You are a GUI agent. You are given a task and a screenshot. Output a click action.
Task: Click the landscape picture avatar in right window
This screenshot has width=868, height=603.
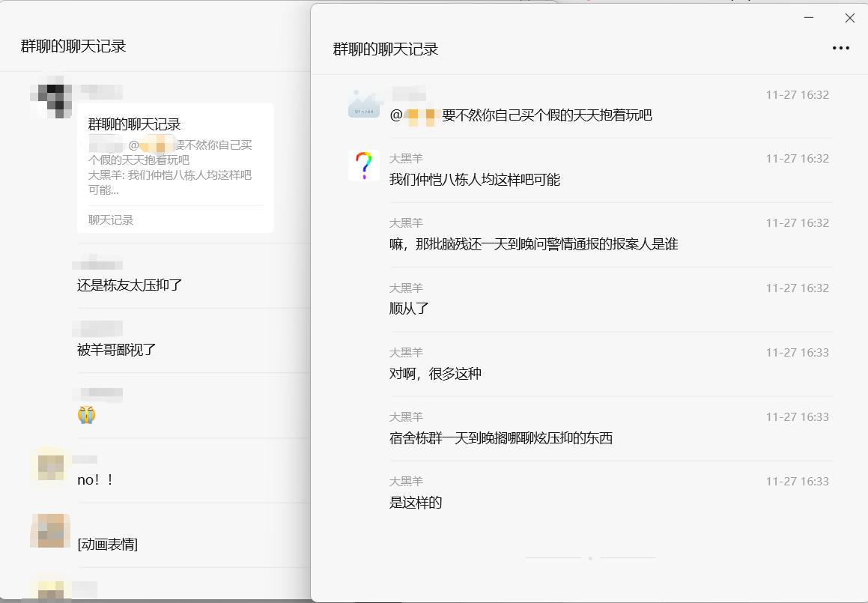coord(364,103)
